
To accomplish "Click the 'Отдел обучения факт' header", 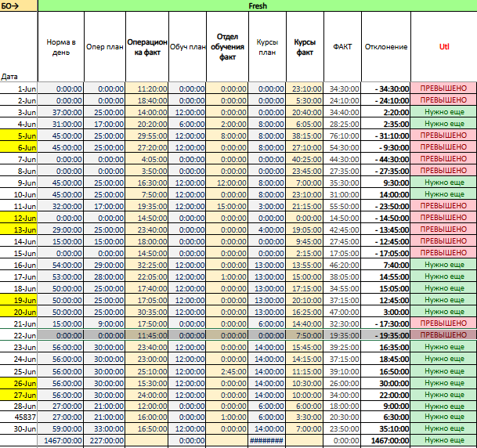I will point(227,47).
